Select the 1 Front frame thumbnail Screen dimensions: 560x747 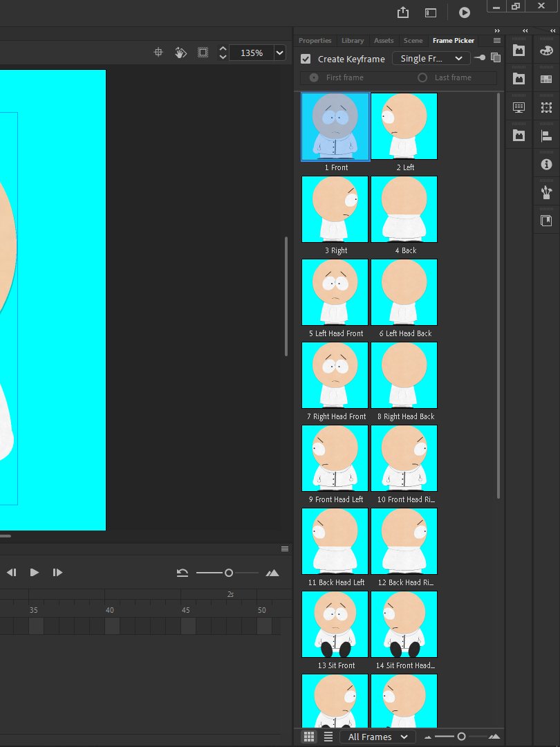[x=335, y=127]
